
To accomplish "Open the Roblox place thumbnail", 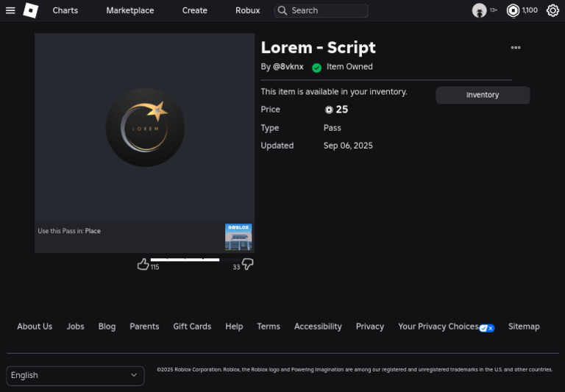I will 238,237.
